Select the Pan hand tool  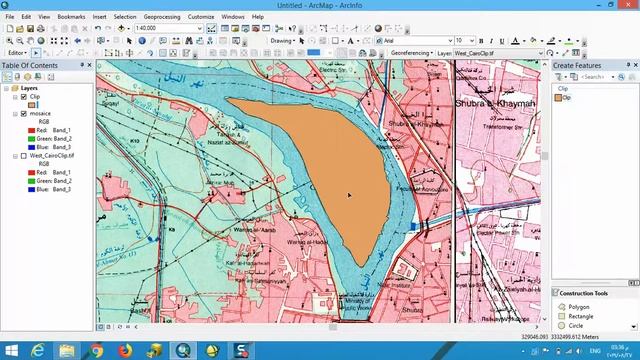point(30,41)
